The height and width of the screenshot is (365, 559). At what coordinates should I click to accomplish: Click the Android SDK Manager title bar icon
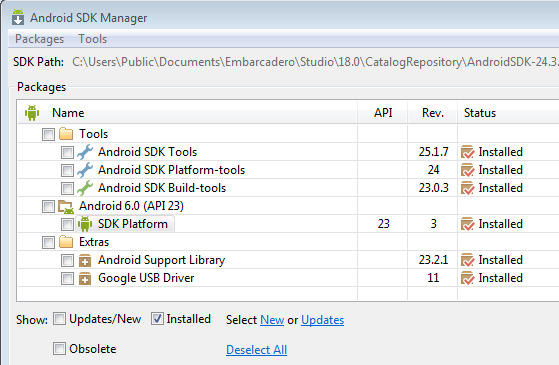[18, 17]
